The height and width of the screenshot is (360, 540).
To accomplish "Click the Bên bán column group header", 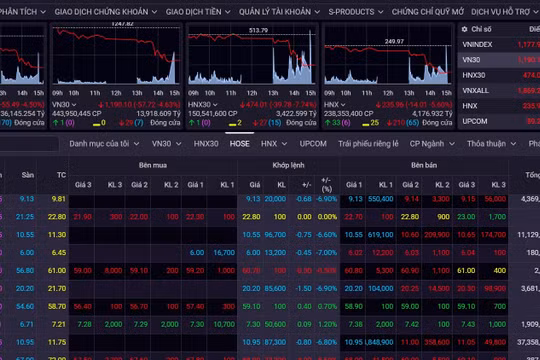I will [424, 165].
